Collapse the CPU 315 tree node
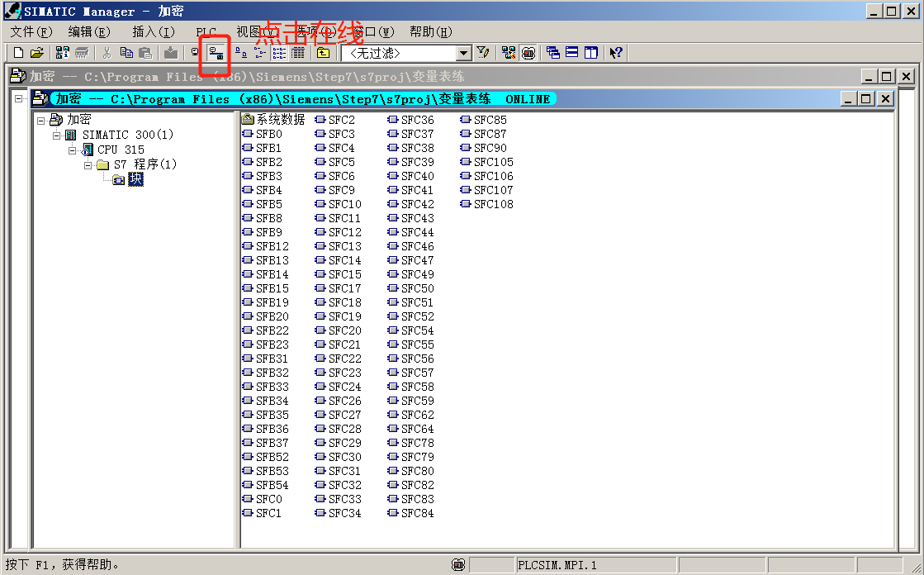Screen dimensions: 924x575 (x=72, y=150)
